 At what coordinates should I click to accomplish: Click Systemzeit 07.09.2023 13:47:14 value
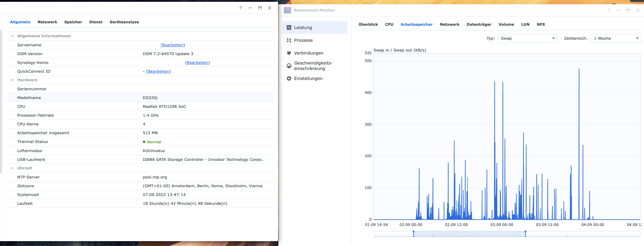(x=164, y=195)
